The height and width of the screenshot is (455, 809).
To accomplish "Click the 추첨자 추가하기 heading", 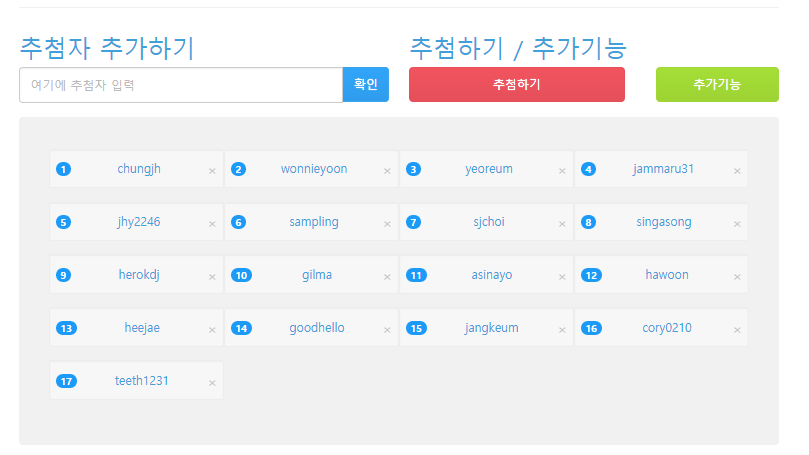I will click(x=107, y=48).
